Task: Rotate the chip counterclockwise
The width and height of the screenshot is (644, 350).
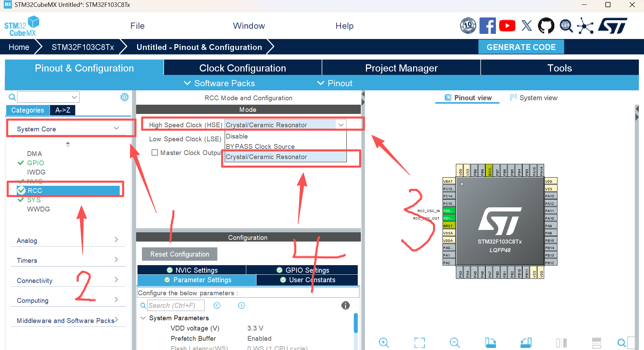Action: coord(526,342)
